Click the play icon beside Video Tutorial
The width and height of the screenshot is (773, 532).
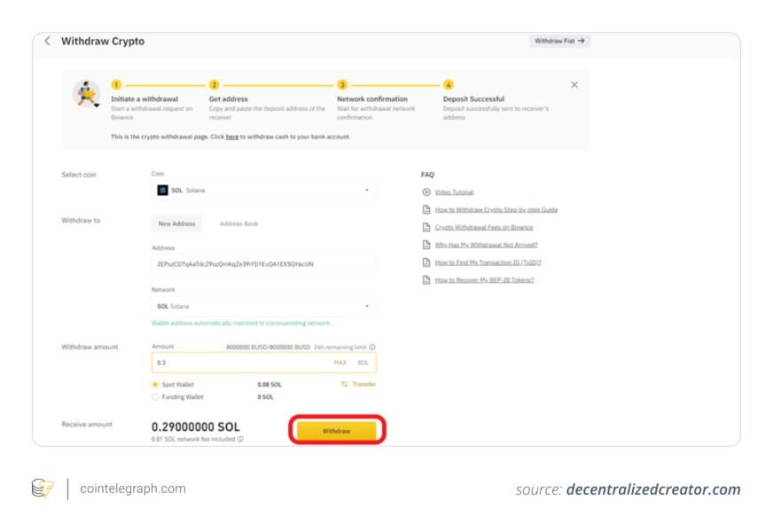point(426,192)
